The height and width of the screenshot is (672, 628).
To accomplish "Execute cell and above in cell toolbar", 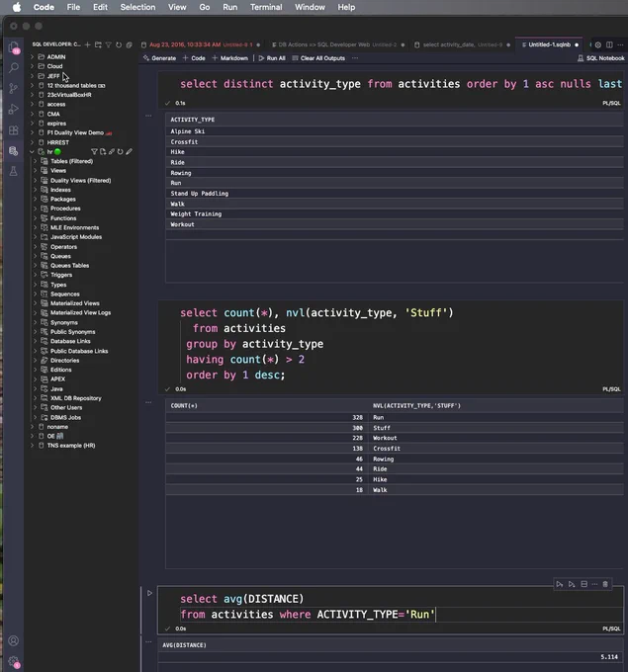I will pyautogui.click(x=560, y=584).
